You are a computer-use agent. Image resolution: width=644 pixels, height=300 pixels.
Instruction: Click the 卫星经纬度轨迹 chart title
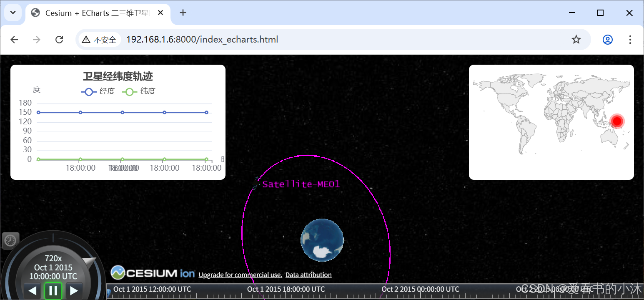coord(118,76)
